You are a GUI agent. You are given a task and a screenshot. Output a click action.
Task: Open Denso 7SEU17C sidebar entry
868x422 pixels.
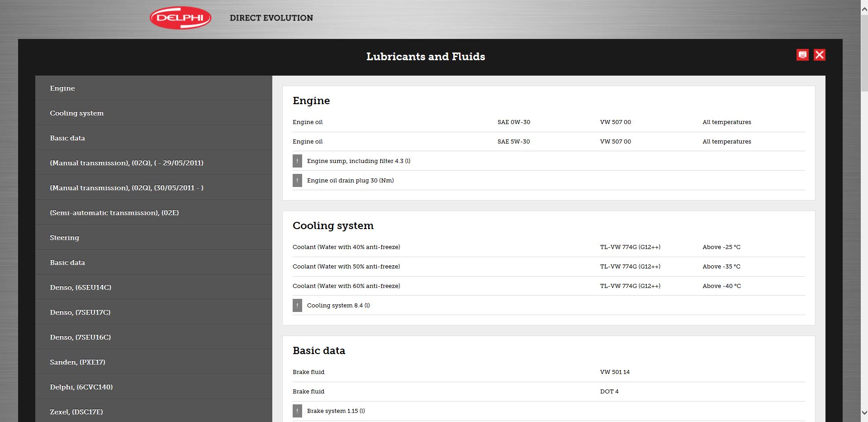[80, 312]
